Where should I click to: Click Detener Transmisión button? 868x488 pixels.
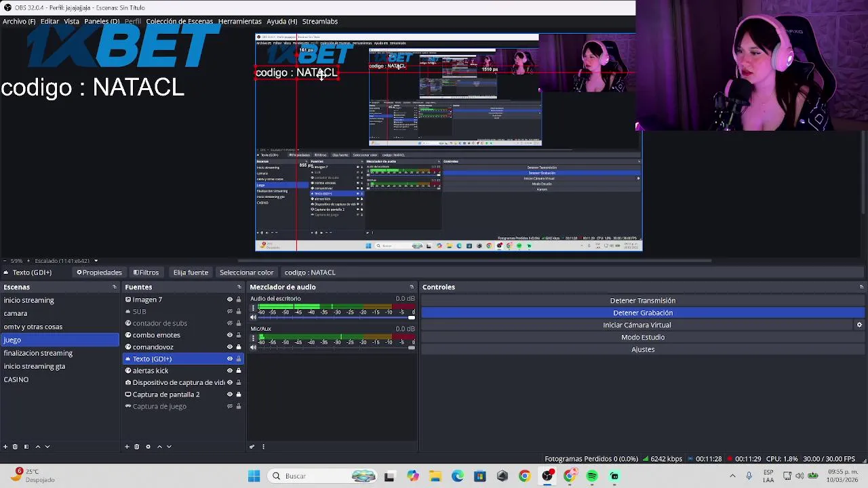(643, 300)
